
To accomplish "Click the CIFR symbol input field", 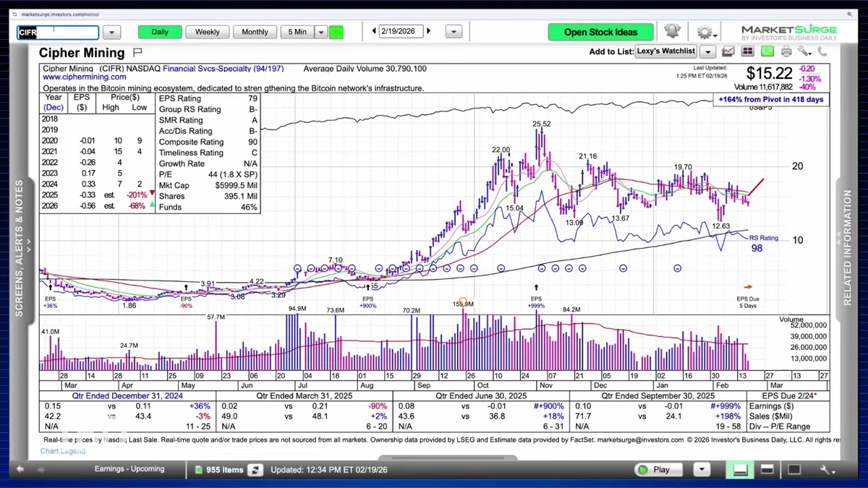I will (x=58, y=33).
